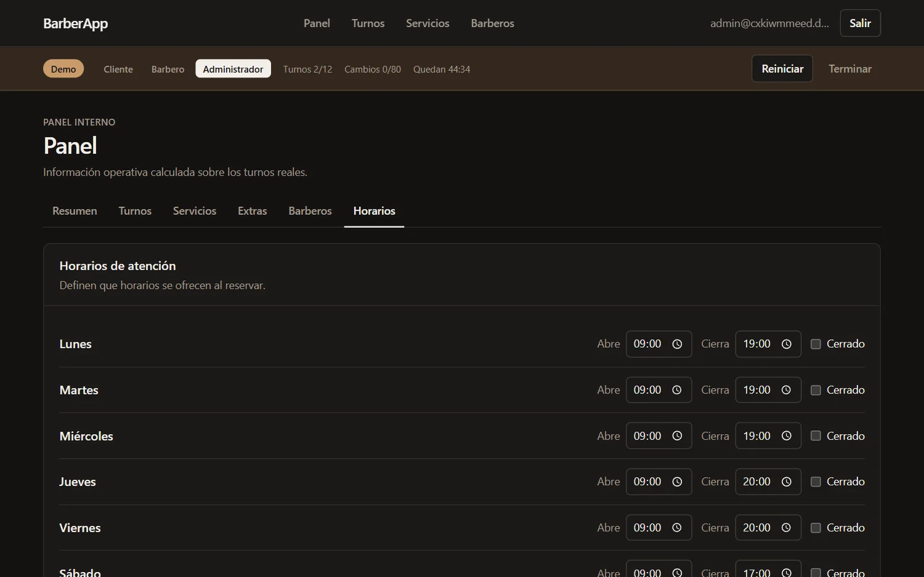Switch to the Turnos panel tab
The height and width of the screenshot is (577, 924).
[135, 211]
